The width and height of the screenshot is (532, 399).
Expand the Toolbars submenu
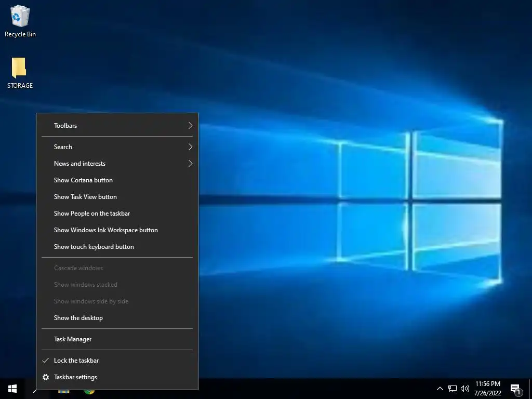click(117, 126)
